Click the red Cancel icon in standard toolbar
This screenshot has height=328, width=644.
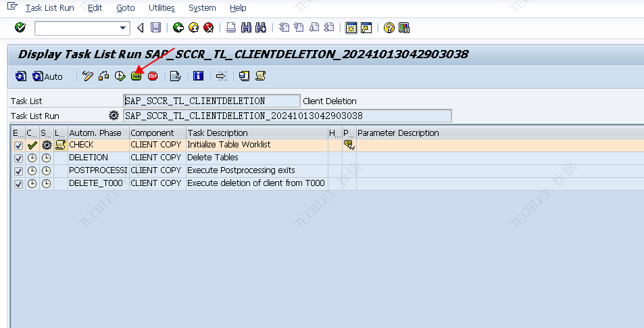[x=209, y=28]
